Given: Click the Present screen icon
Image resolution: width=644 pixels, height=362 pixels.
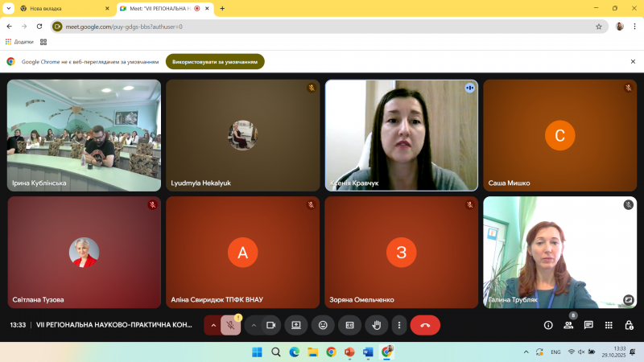Looking at the screenshot, I should [x=296, y=325].
